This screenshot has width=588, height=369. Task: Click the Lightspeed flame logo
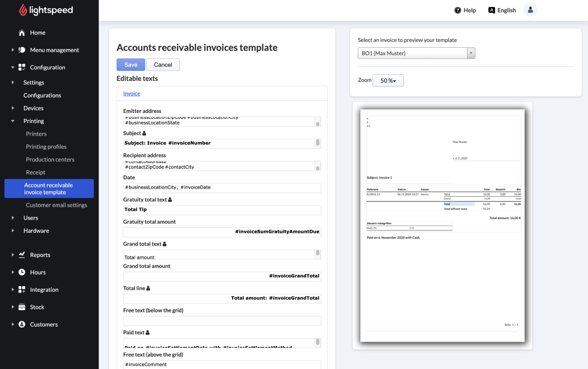[23, 10]
